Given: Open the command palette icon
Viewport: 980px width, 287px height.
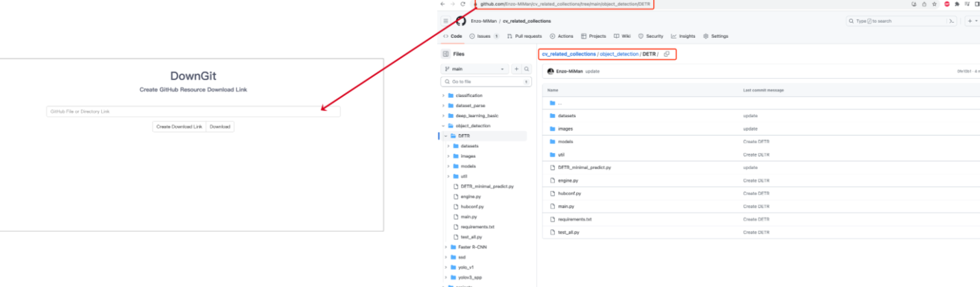Looking at the screenshot, I should click(952, 21).
